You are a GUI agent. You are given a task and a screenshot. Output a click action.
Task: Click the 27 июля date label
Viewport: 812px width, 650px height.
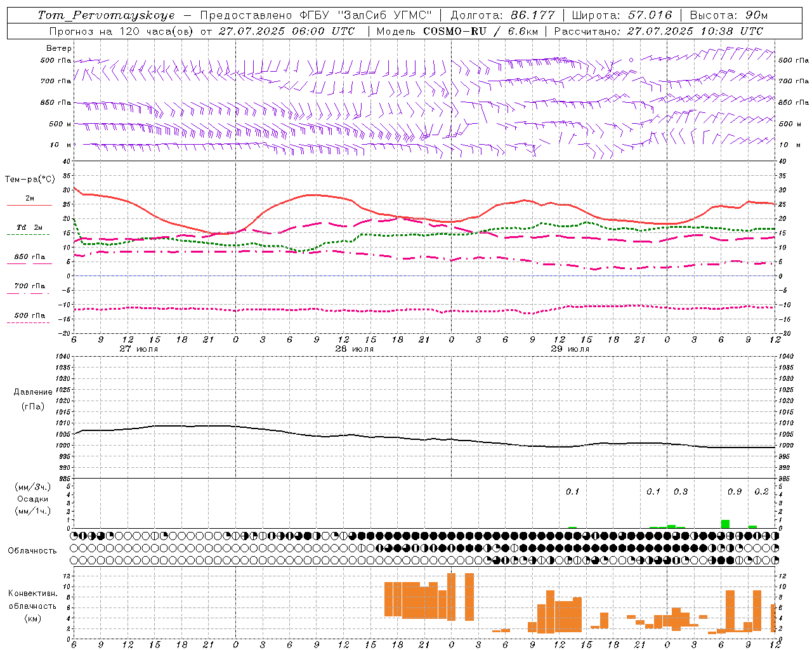tap(138, 349)
